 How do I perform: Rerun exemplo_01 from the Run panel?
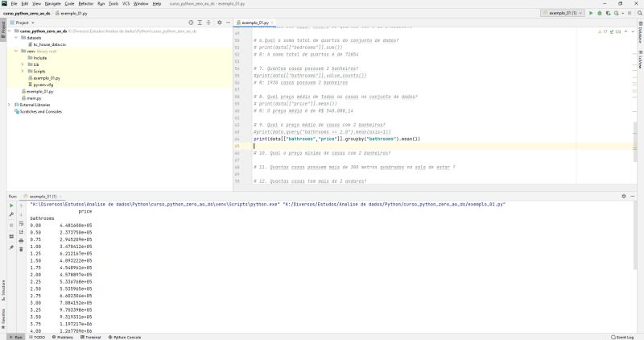(11, 205)
